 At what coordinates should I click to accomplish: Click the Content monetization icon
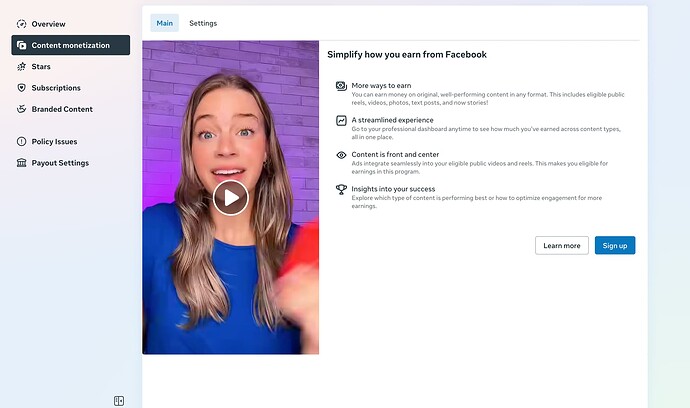[x=22, y=45]
